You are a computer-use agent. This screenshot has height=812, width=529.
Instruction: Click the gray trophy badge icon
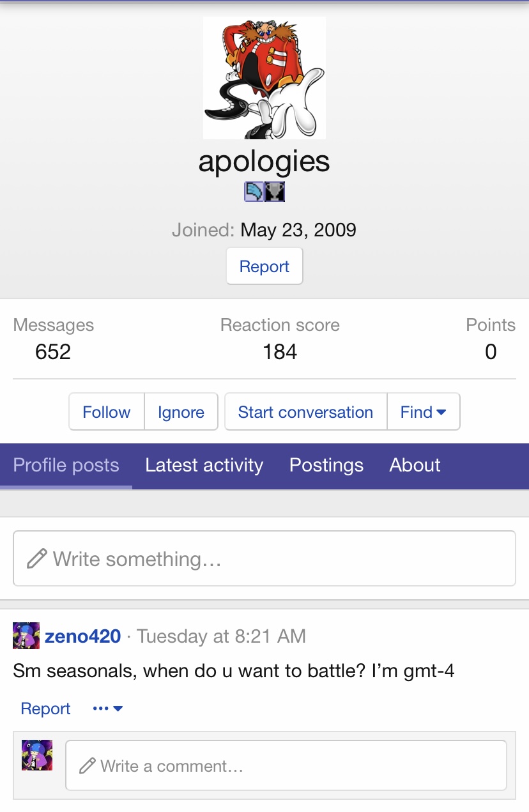(275, 192)
